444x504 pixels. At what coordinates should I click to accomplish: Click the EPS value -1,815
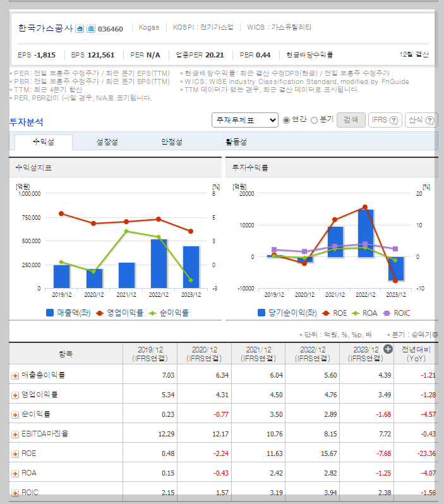click(x=45, y=55)
